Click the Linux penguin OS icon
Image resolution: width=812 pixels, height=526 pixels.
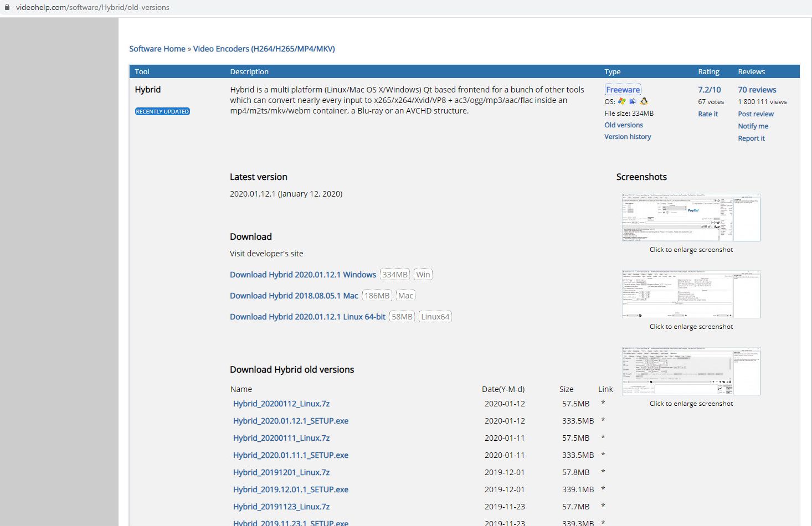pyautogui.click(x=644, y=101)
